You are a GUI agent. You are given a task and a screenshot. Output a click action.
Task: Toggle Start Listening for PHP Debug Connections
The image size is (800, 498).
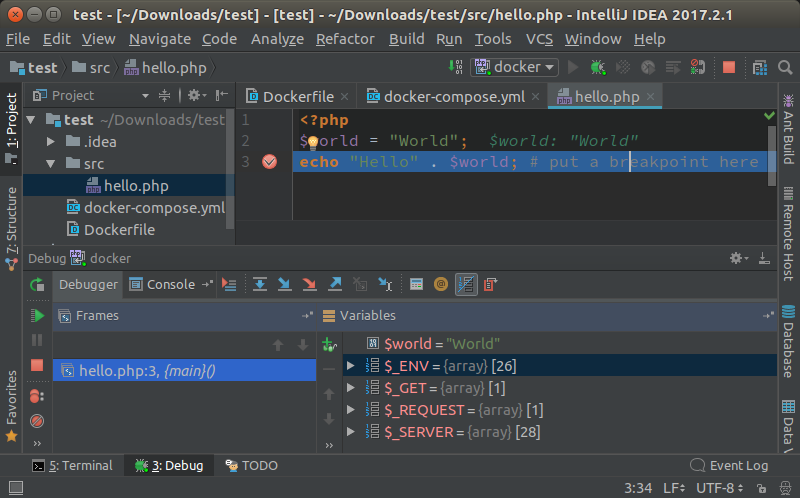[697, 67]
